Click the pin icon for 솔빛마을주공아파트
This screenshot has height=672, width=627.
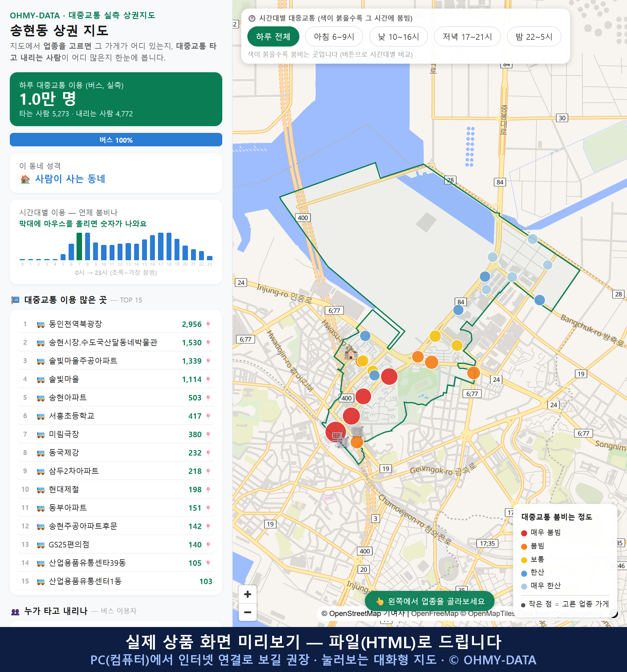[208, 361]
